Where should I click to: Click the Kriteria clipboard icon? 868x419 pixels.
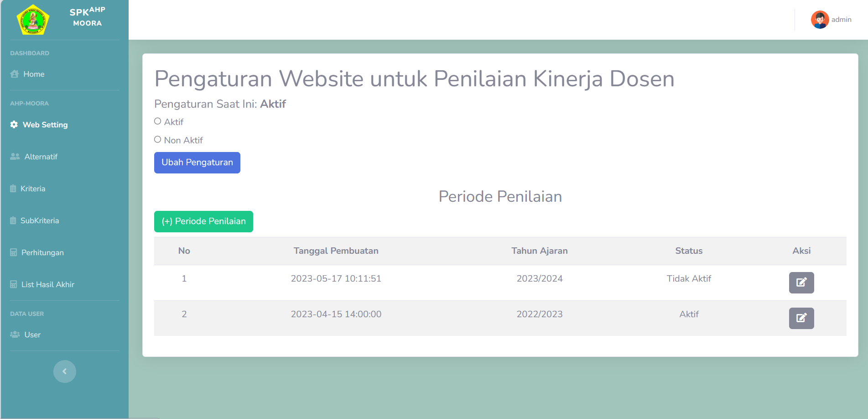pos(13,189)
